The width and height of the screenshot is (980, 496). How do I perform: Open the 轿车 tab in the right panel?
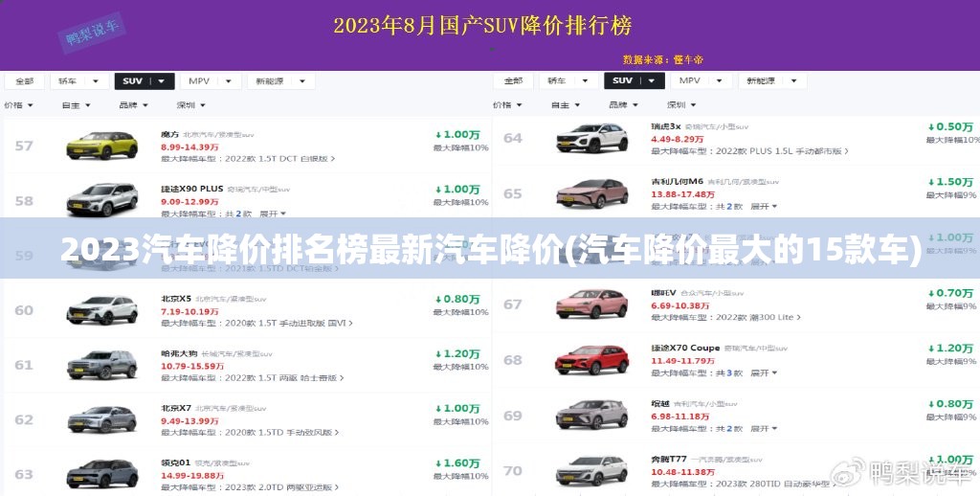tap(568, 80)
